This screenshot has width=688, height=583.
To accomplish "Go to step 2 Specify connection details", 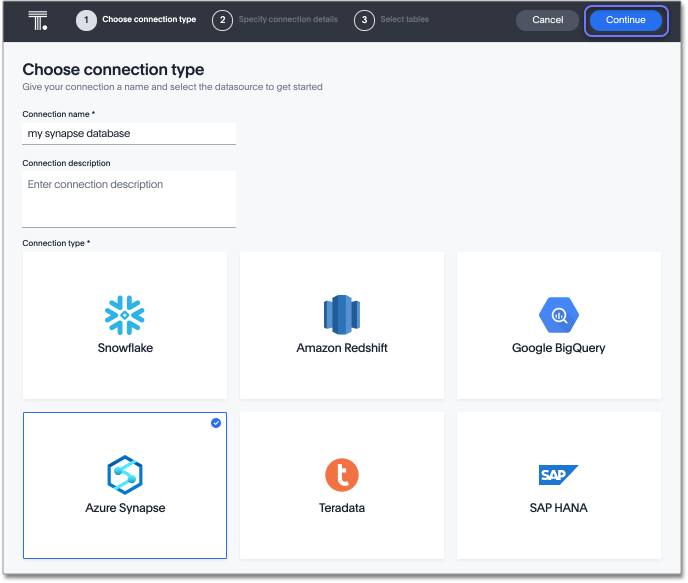I will (x=288, y=20).
